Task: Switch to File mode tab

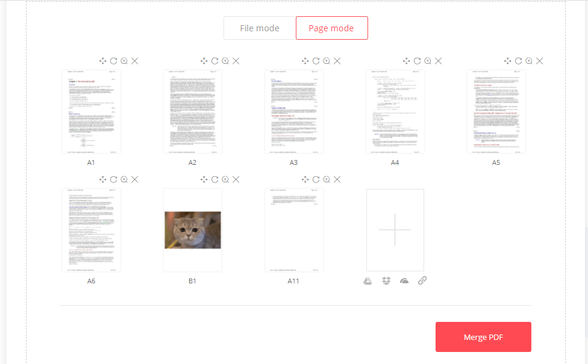Action: click(260, 28)
